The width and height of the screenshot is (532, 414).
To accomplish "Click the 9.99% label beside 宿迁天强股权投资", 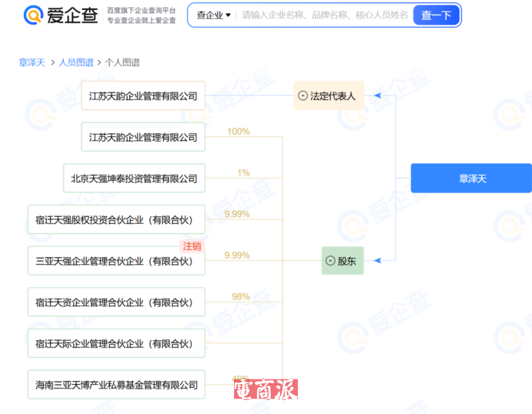I will click(237, 214).
